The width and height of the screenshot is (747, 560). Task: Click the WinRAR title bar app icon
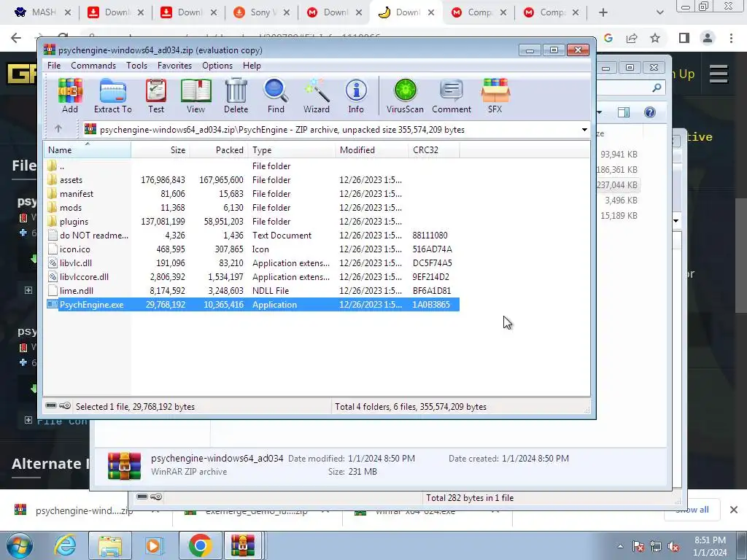(49, 50)
